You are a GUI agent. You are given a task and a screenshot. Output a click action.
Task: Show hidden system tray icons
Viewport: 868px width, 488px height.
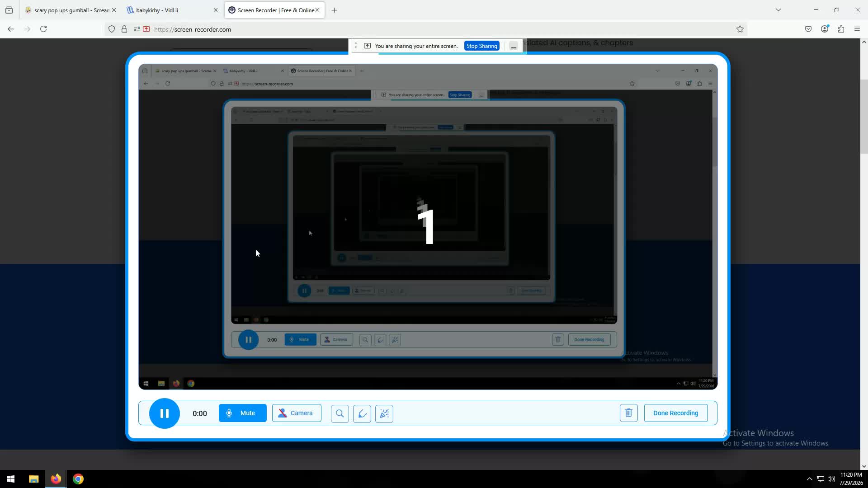click(x=810, y=479)
